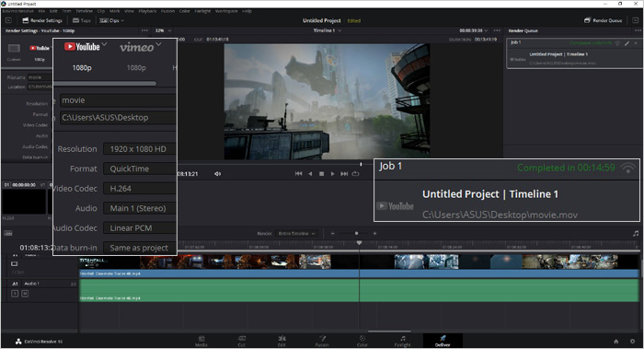
Task: Select clip 01 thumbnail in clip strip
Action: click(24, 202)
